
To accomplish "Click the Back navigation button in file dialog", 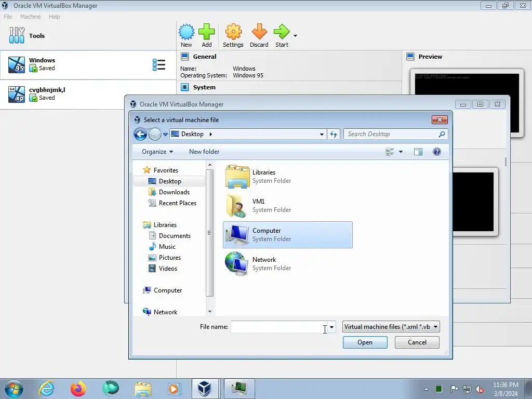I will coord(140,135).
